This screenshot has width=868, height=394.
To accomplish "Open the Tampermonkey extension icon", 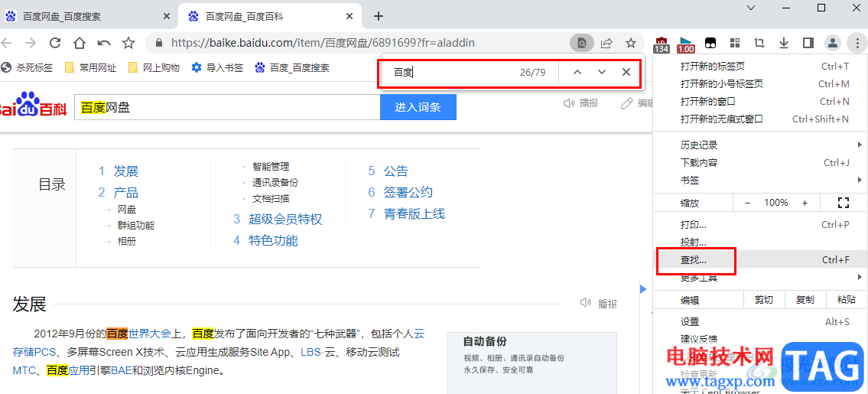I will tap(710, 43).
